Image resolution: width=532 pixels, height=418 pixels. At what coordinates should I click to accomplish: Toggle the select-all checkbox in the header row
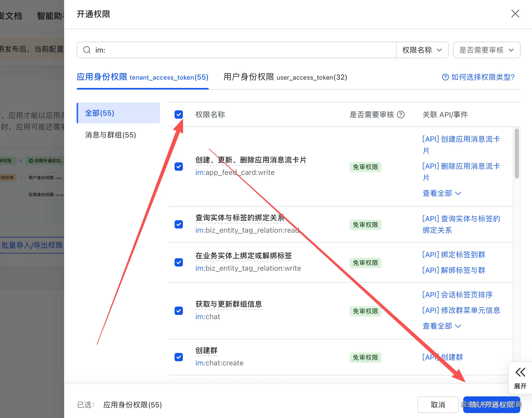tap(178, 115)
